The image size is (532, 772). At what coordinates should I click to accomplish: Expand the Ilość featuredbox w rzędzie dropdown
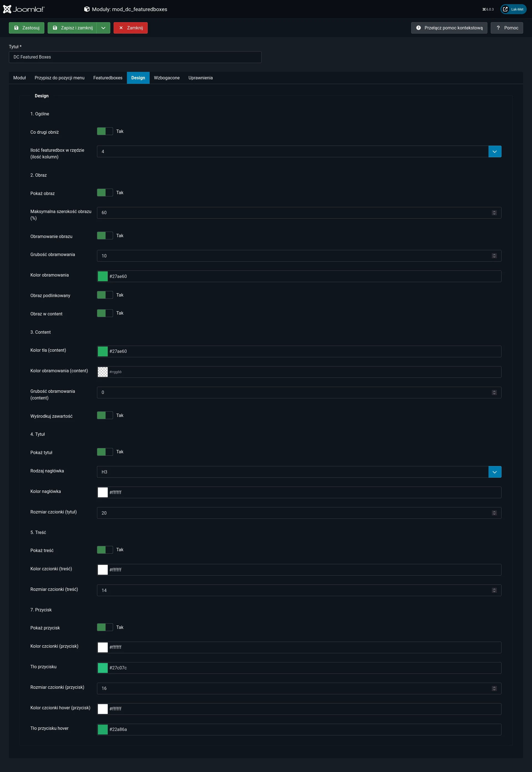coord(495,151)
